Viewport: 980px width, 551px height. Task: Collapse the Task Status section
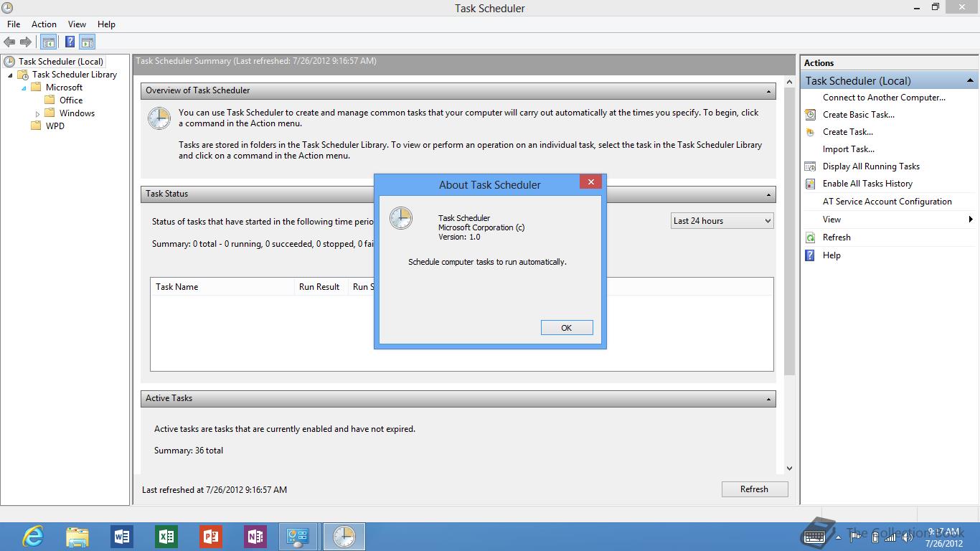click(x=768, y=194)
